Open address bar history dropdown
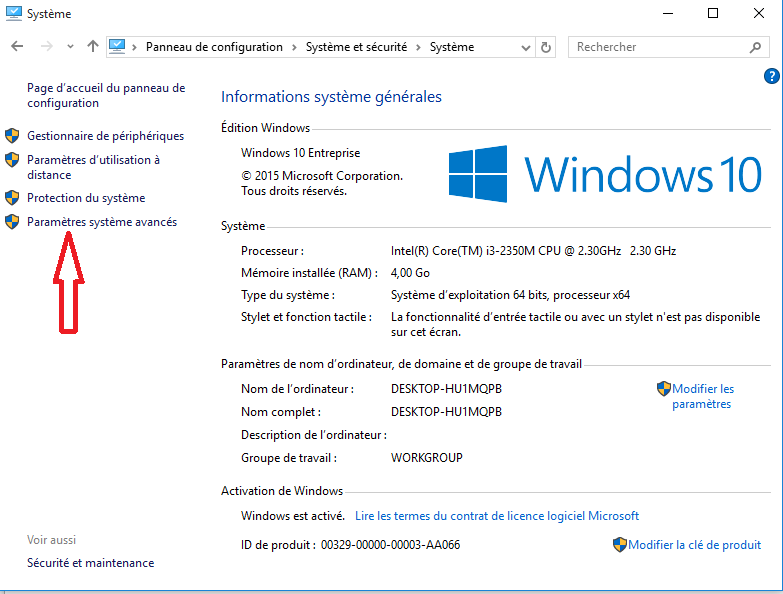The height and width of the screenshot is (594, 783). (525, 47)
